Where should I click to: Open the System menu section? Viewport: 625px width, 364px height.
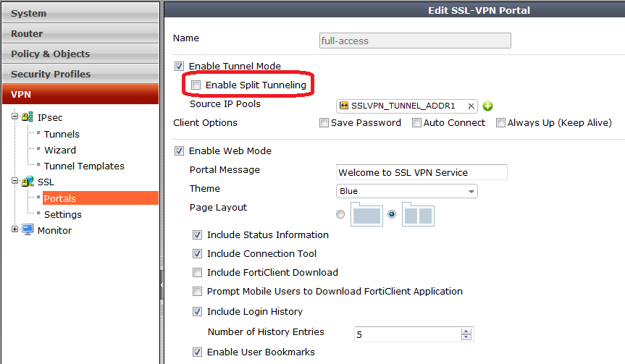pyautogui.click(x=80, y=13)
